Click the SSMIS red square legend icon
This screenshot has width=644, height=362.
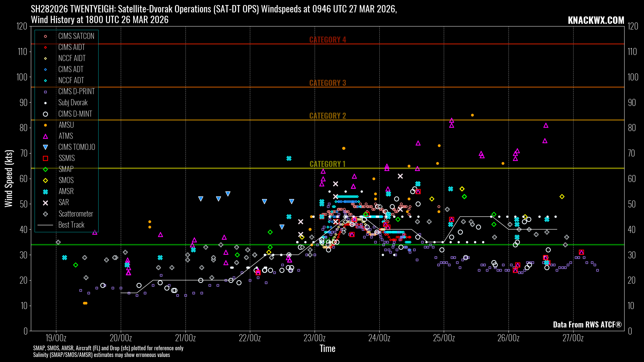45,158
